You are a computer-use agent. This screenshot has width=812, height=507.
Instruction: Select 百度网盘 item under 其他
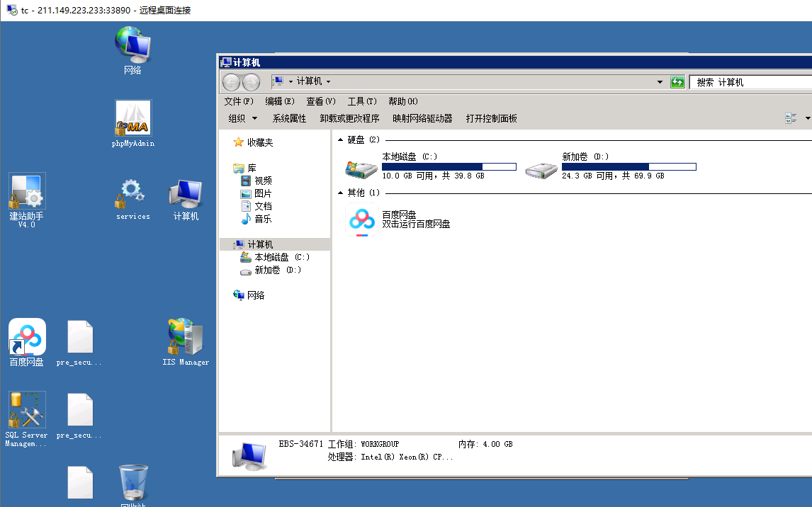tap(397, 220)
